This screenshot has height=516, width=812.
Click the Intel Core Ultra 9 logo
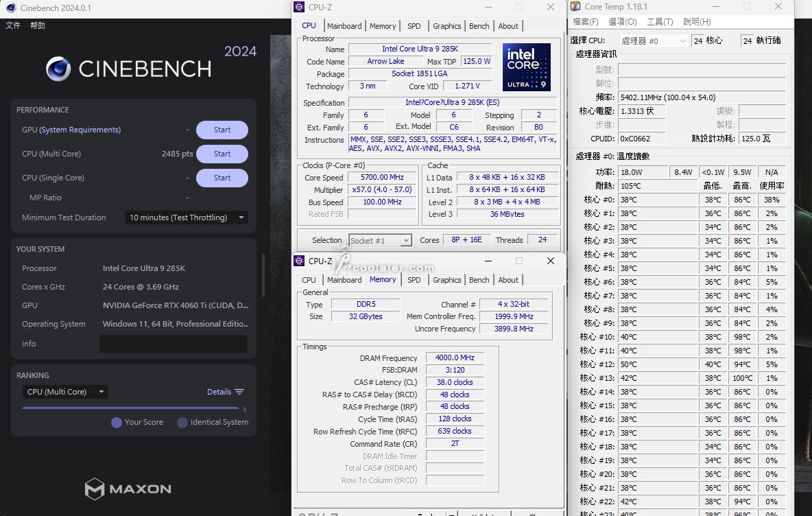[x=526, y=67]
